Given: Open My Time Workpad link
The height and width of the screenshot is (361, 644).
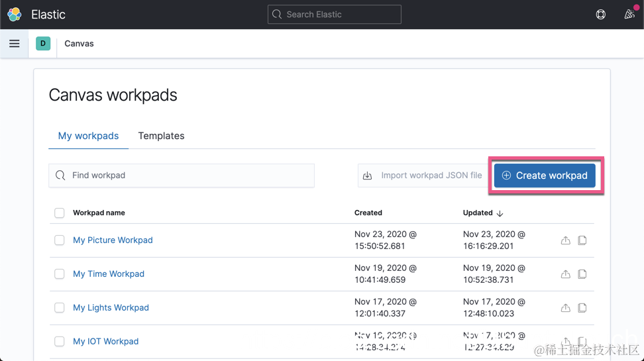Looking at the screenshot, I should 109,274.
